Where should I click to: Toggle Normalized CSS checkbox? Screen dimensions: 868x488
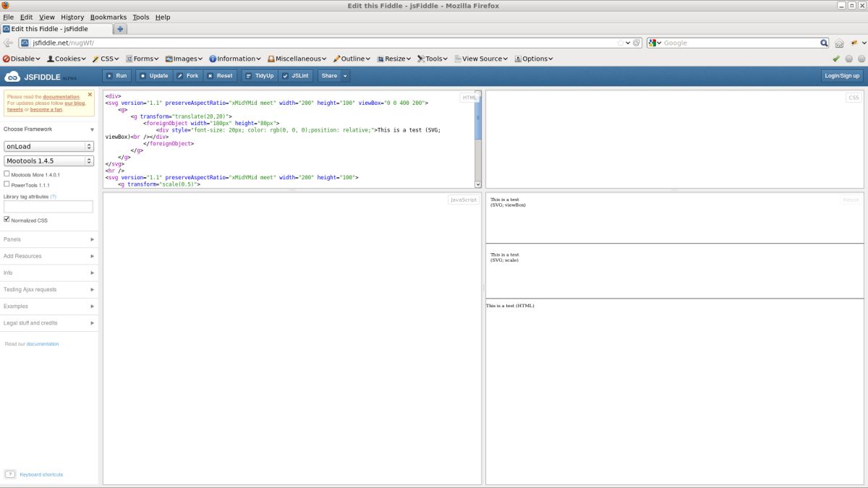7,220
